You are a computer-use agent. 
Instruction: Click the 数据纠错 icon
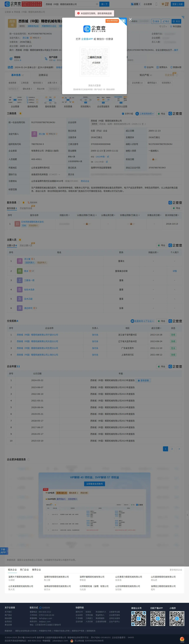176,67
